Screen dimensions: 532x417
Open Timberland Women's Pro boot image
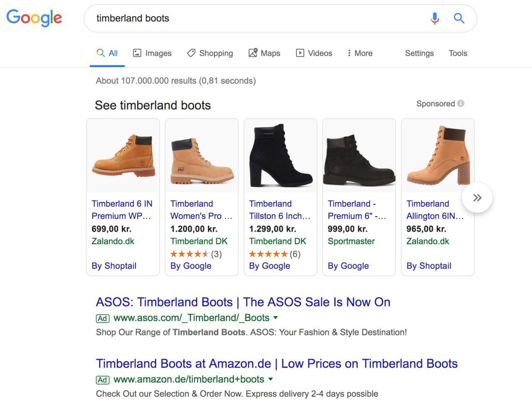click(x=202, y=155)
